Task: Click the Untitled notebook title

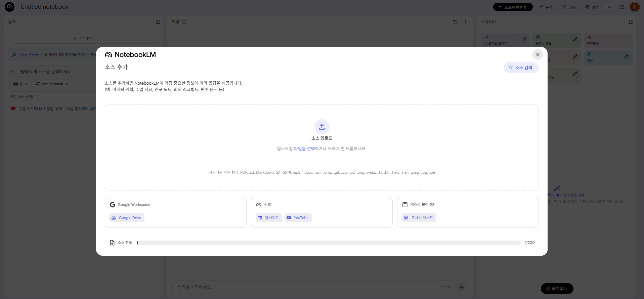Action: point(44,7)
